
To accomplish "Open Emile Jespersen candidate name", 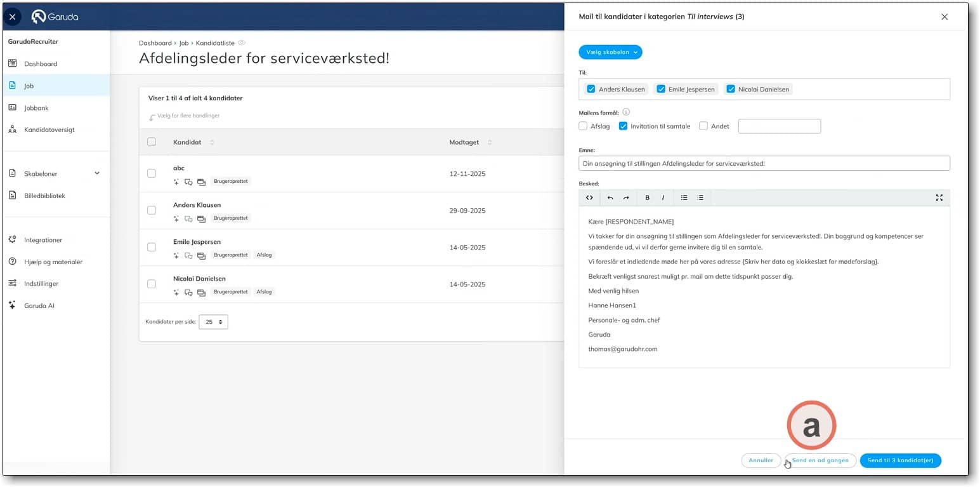I will pyautogui.click(x=197, y=242).
